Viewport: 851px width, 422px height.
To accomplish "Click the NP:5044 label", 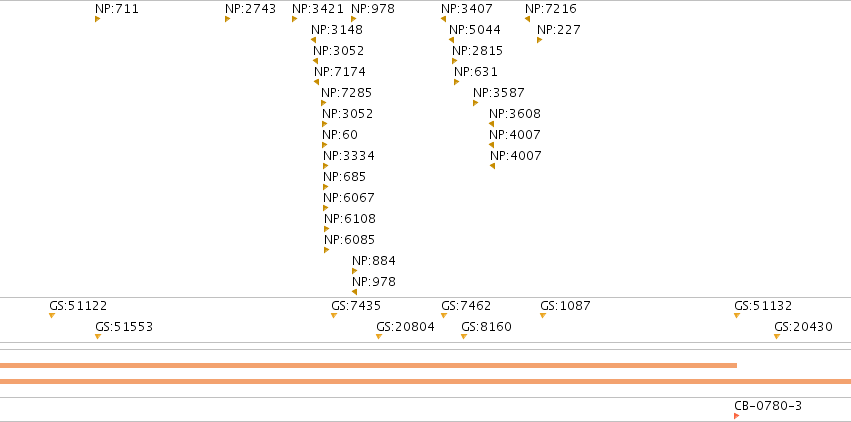I will click(475, 29).
